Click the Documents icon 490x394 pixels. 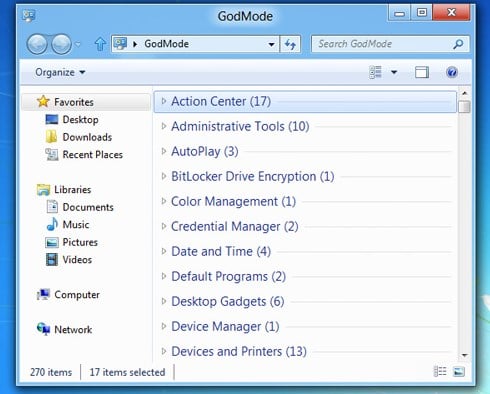pyautogui.click(x=52, y=207)
